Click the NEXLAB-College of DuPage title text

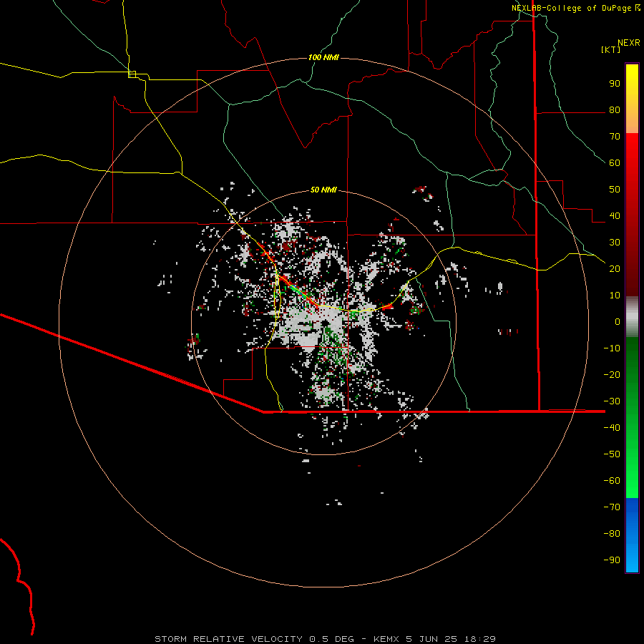point(571,8)
